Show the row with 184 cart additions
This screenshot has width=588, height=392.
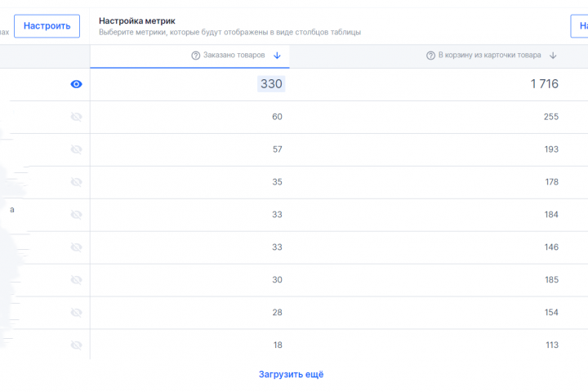point(77,215)
